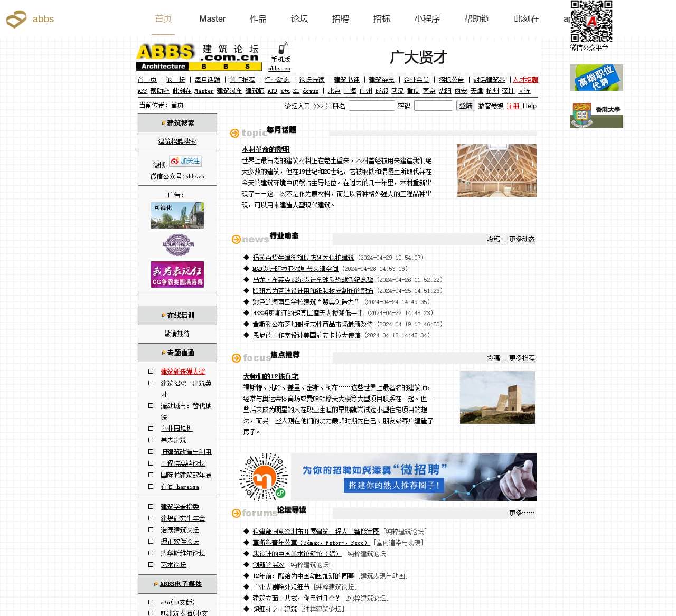Image resolution: width=676 pixels, height=616 pixels.
Task: Open the 企业会员 link
Action: [x=417, y=80]
